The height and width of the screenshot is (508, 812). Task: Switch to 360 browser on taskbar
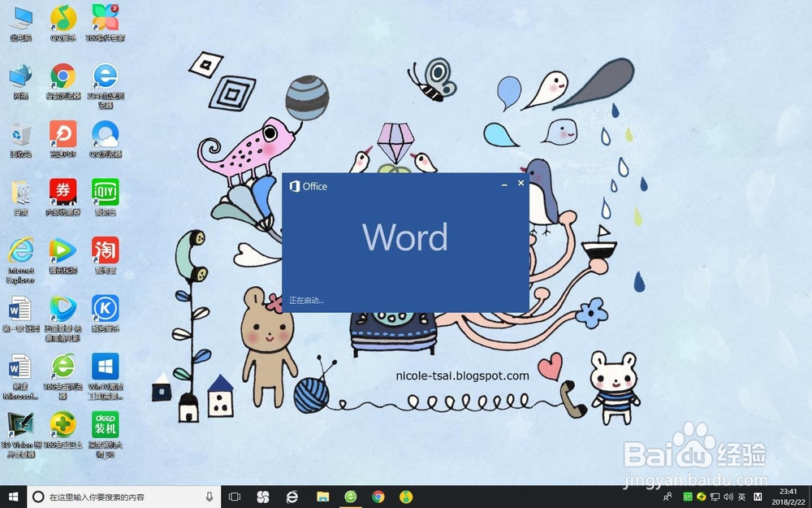(351, 497)
